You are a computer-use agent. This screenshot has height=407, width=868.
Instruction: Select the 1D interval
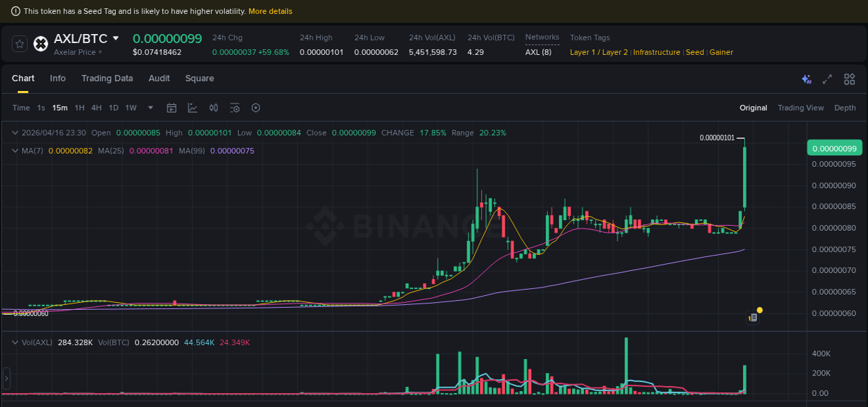(x=113, y=108)
